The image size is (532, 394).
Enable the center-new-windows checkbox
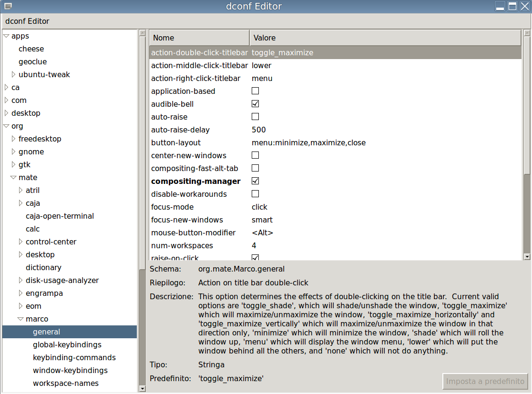click(x=255, y=155)
